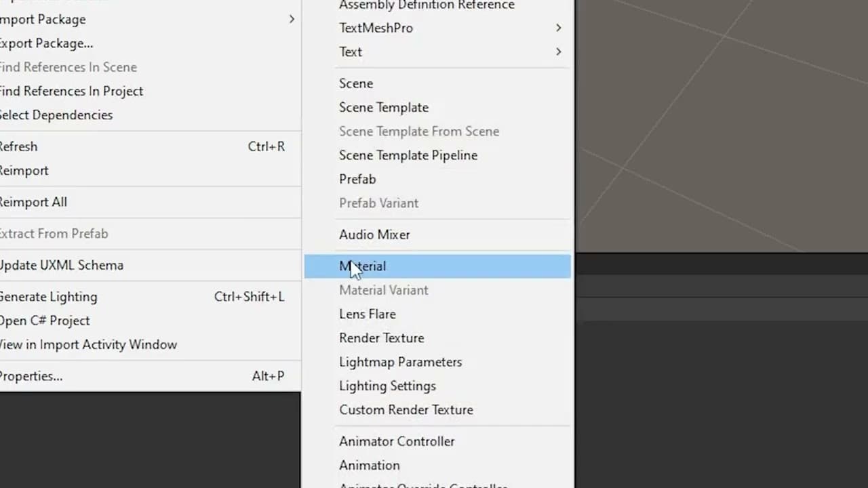Create Lighting Settings asset
The image size is (868, 488).
tap(388, 386)
